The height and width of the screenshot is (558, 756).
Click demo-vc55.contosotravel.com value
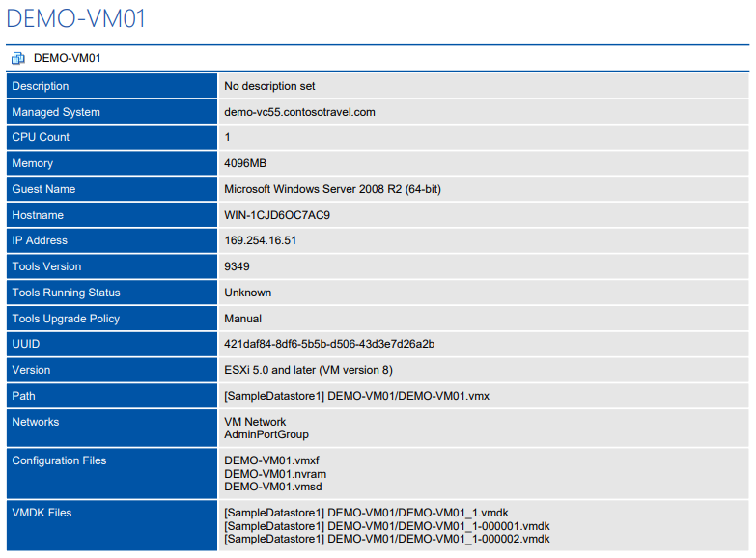[299, 112]
